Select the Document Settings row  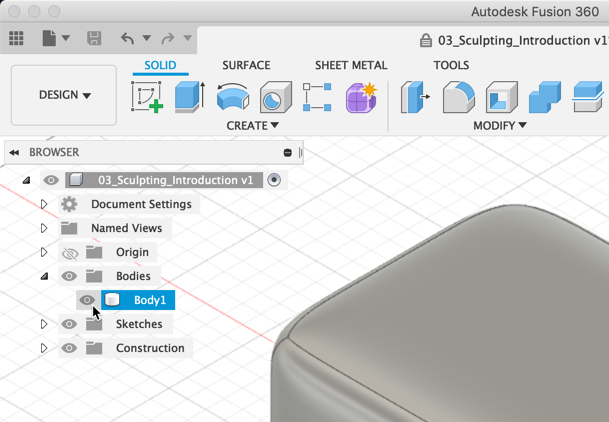point(129,204)
